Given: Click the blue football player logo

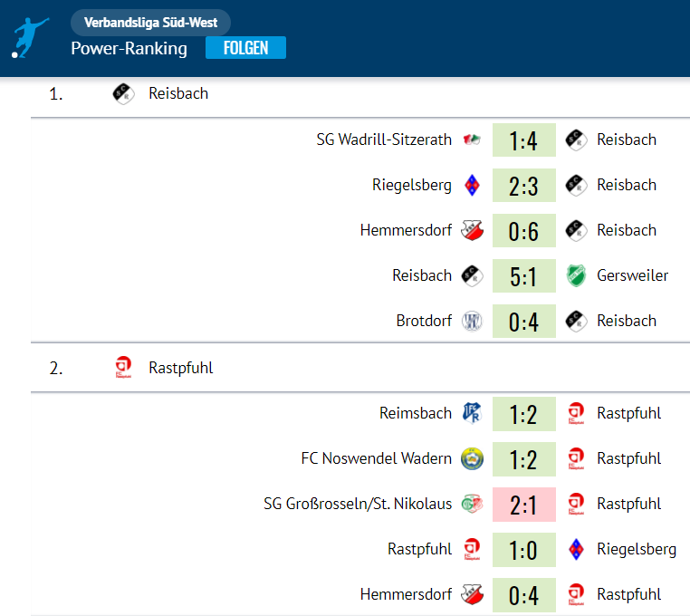Looking at the screenshot, I should (x=30, y=38).
